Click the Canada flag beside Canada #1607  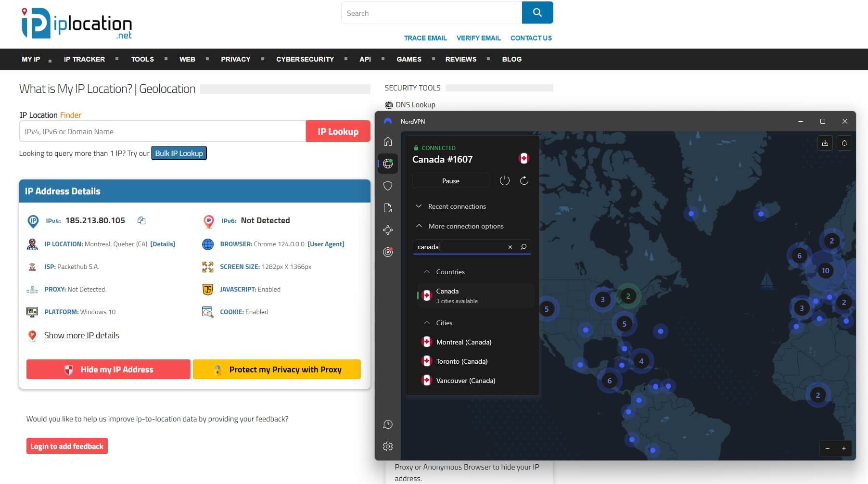524,158
